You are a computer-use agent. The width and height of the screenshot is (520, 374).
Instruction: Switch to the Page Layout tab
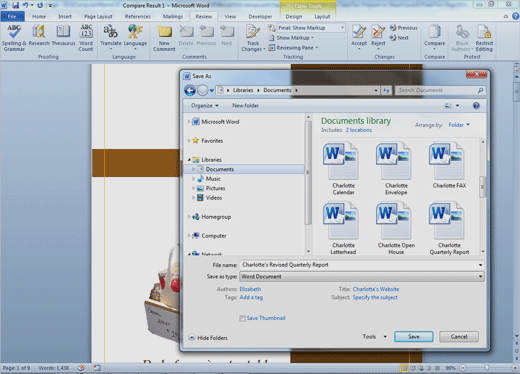click(x=98, y=16)
